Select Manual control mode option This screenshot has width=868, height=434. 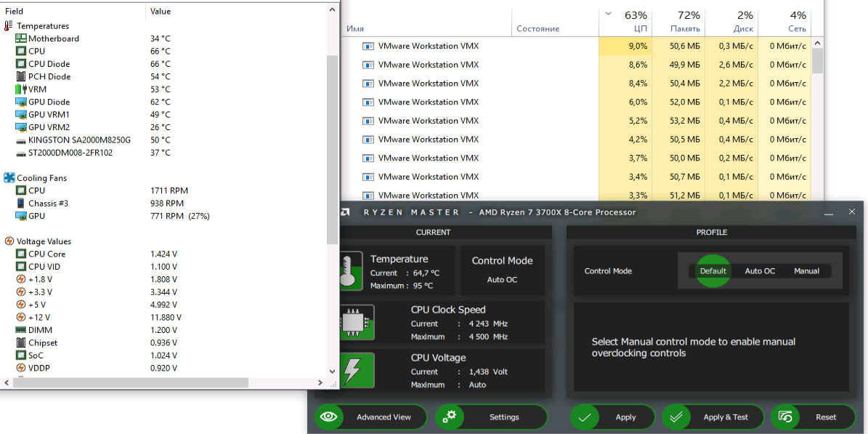[x=806, y=271]
